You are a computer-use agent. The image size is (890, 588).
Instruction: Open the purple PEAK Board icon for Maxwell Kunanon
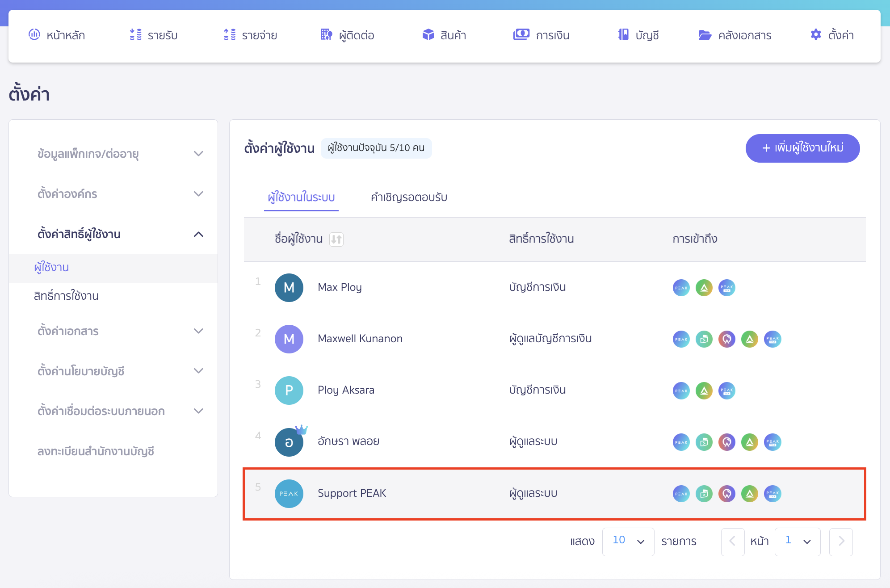tap(726, 339)
